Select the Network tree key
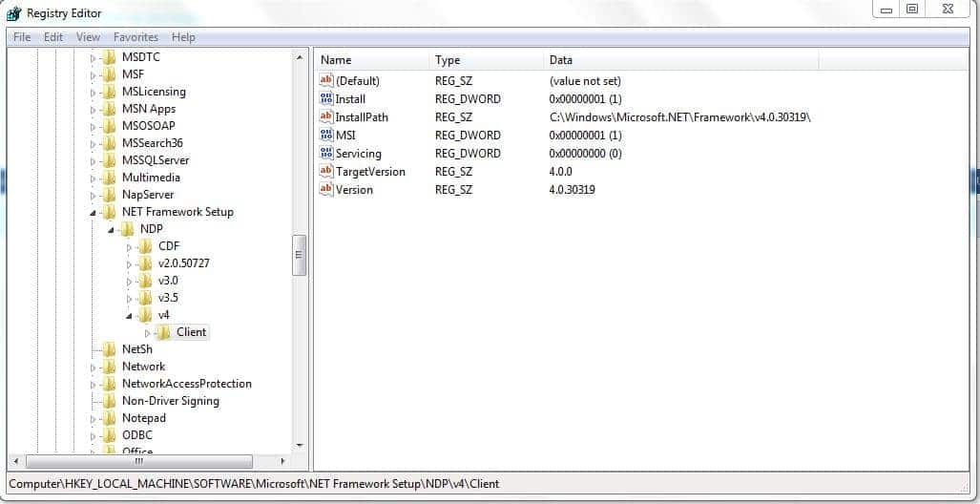This screenshot has width=980, height=504. (143, 367)
